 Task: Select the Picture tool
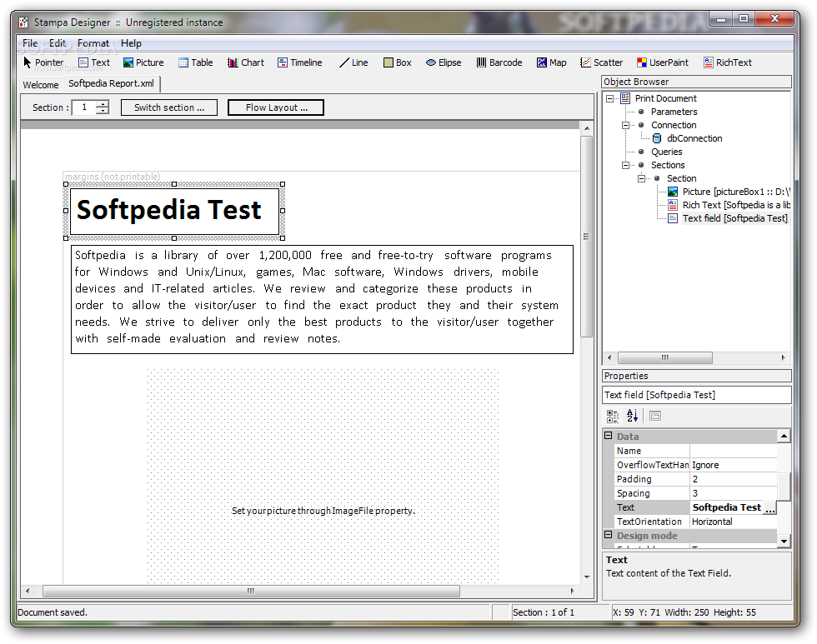(143, 62)
